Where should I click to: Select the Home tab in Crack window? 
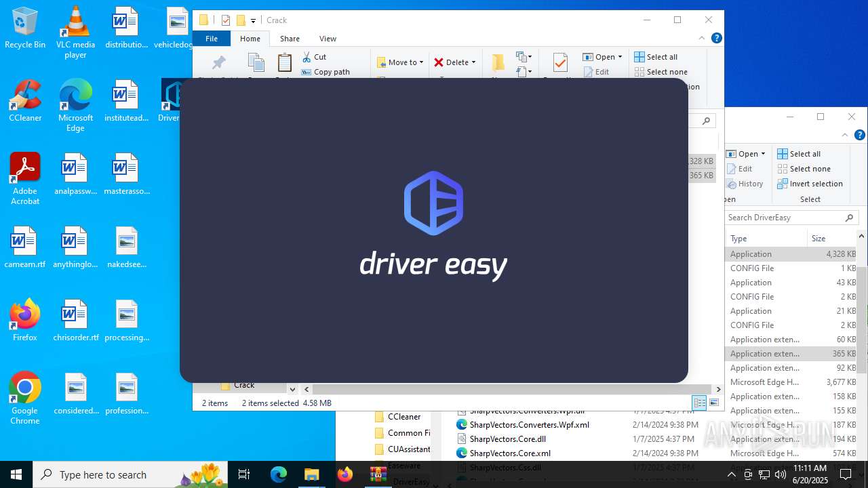click(250, 39)
